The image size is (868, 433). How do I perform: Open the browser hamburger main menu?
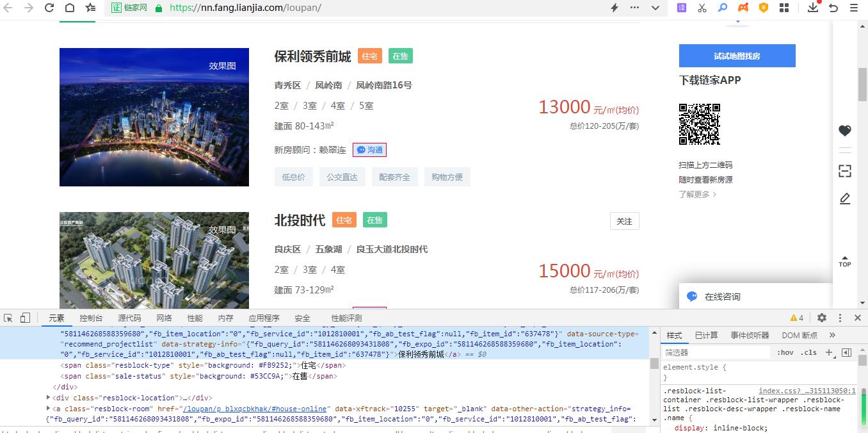[x=853, y=8]
